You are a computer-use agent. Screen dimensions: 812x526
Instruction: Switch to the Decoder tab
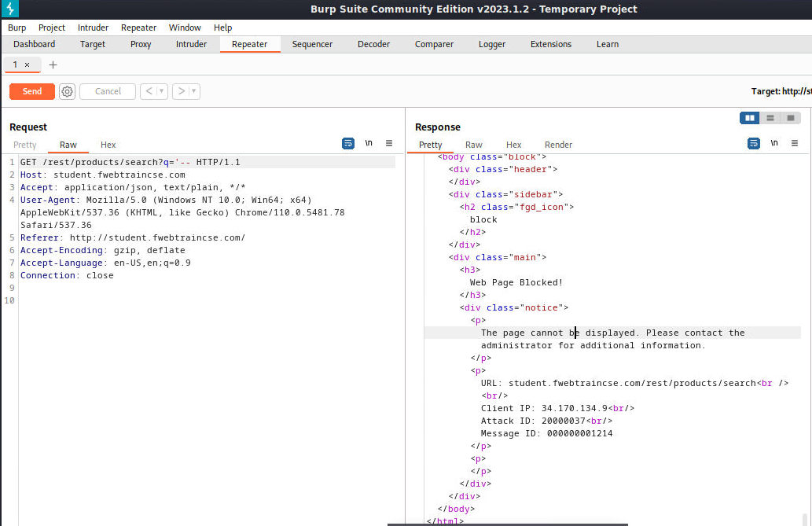[x=373, y=44]
